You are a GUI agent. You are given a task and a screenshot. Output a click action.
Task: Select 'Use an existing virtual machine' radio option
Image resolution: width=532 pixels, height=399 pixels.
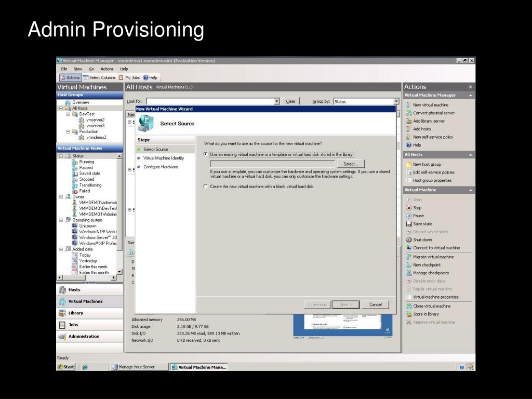205,154
